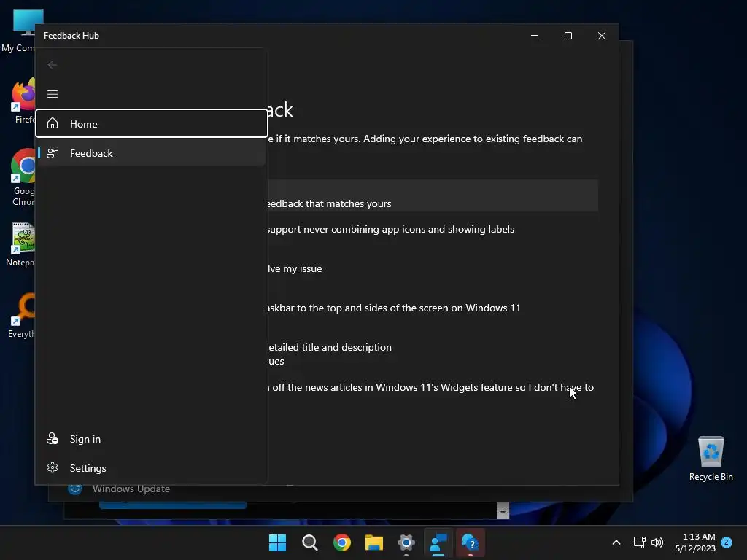Click the back arrow in Feedback Hub
Viewport: 747px width, 560px height.
coord(53,65)
